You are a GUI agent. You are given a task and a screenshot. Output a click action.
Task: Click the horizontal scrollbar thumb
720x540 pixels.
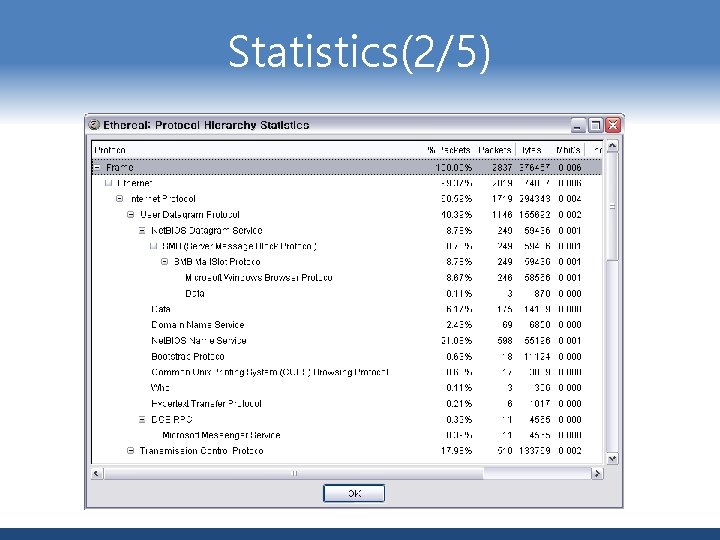(294, 473)
